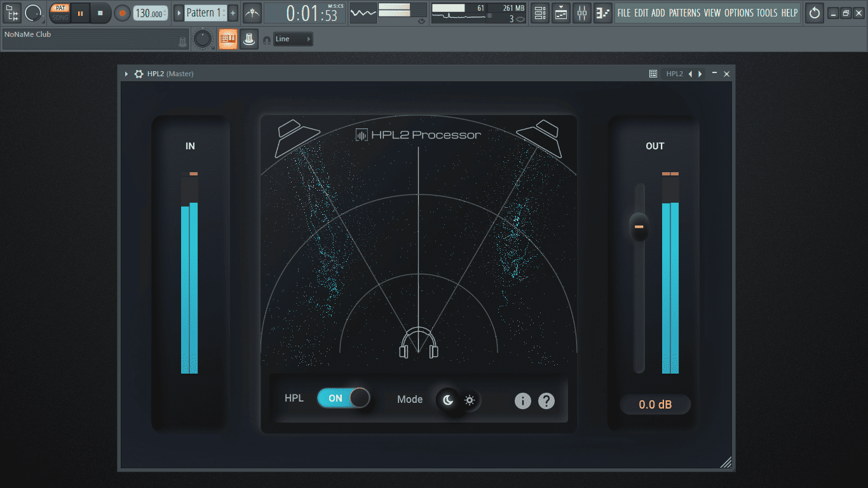Open the HPL2 preset grid icon
The width and height of the screenshot is (868, 488).
point(653,74)
